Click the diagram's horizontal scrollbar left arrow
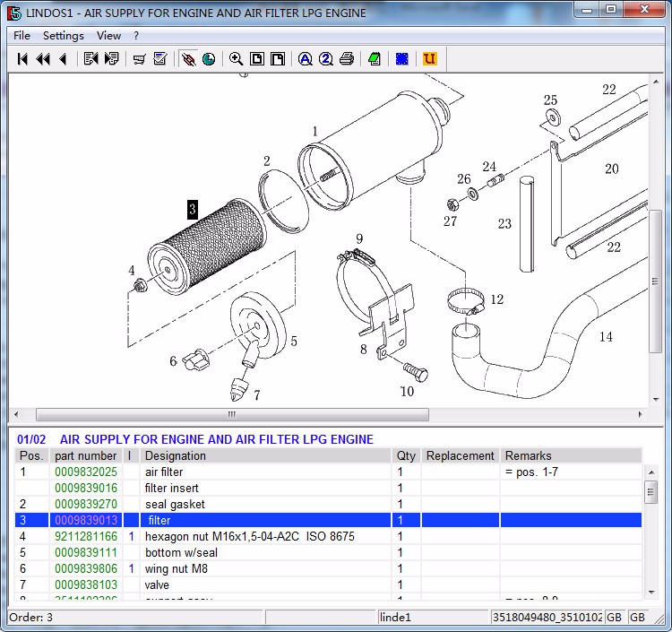This screenshot has height=632, width=672. (16, 415)
